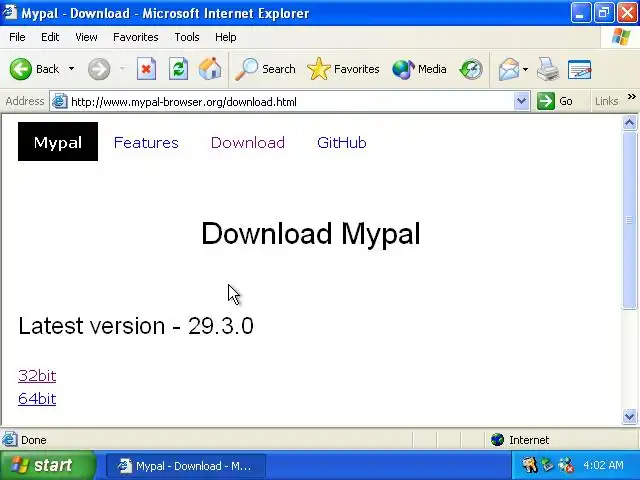Open the File menu
The image size is (640, 480).
[x=17, y=37]
